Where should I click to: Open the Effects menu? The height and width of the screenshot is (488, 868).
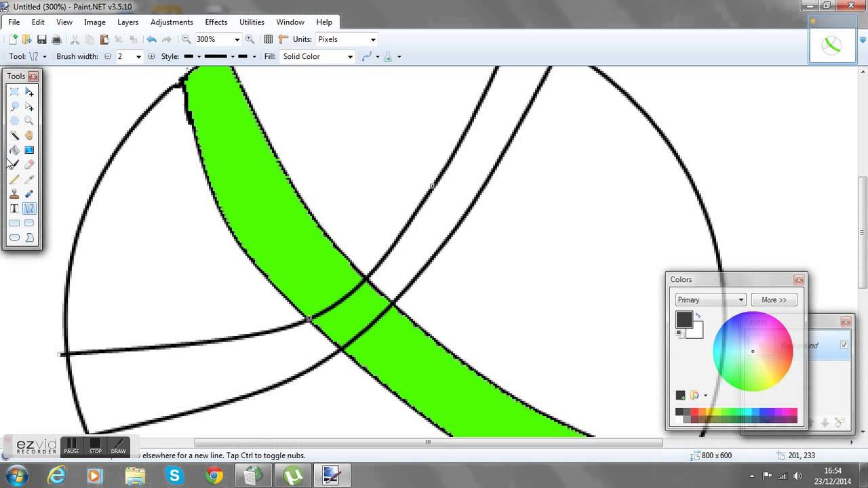(x=216, y=22)
